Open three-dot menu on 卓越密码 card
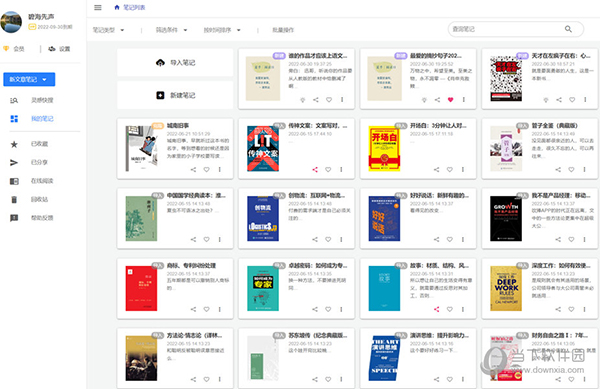 (341, 309)
